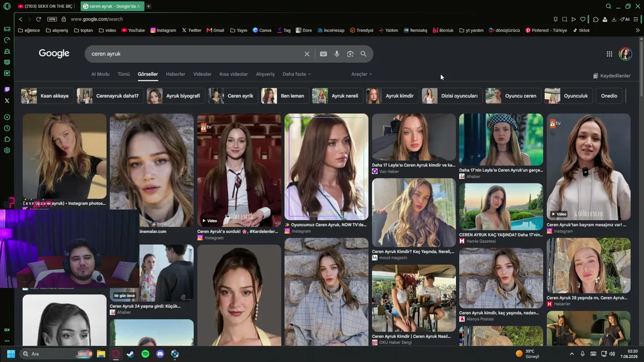The image size is (644, 362).
Task: Submit search with the magnifier icon
Action: (x=363, y=54)
